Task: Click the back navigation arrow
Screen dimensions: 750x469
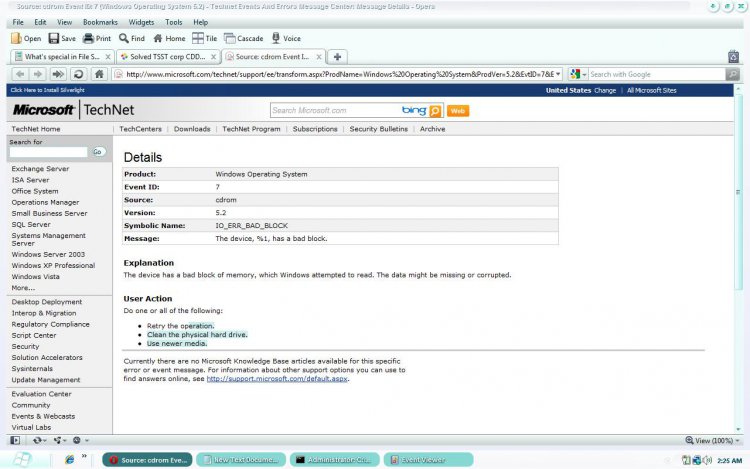Action: tap(20, 74)
